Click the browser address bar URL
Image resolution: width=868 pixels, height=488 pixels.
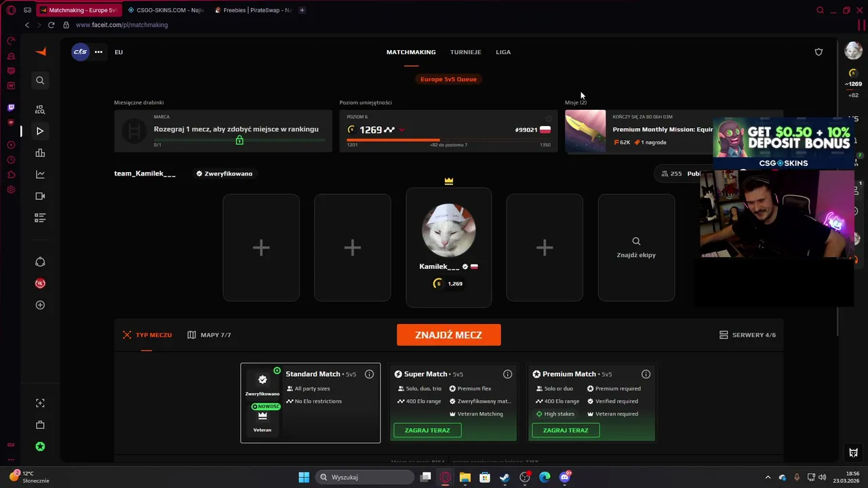[122, 25]
